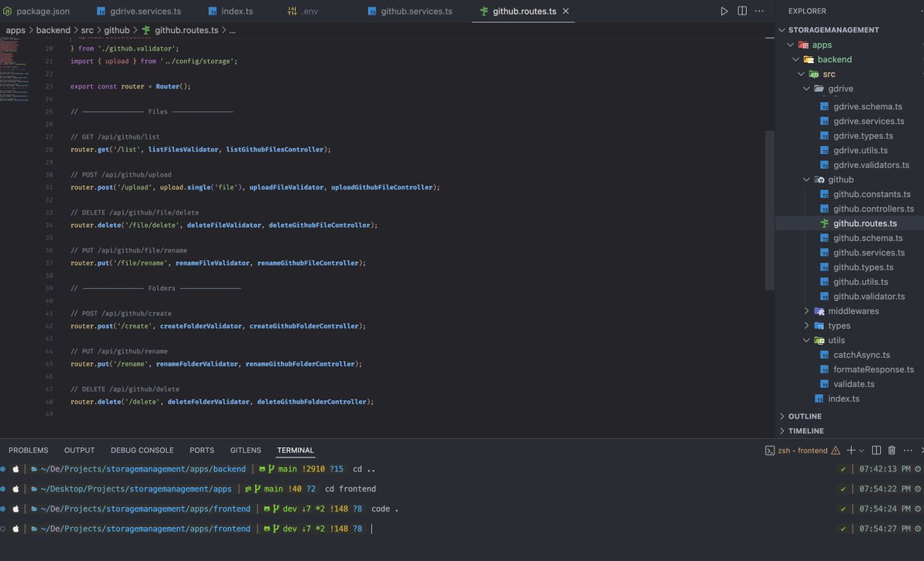
Task: Add a new terminal with the plus icon
Action: coord(851,450)
